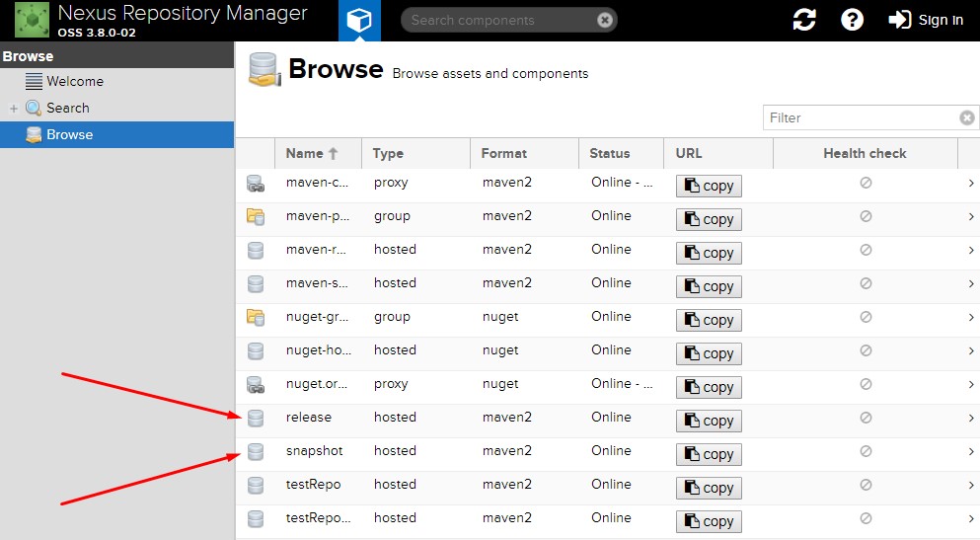
Task: Click the Health check column header
Action: click(x=865, y=153)
